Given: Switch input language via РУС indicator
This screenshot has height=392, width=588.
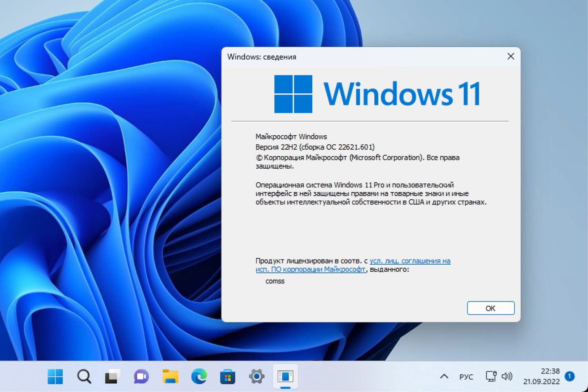Looking at the screenshot, I should tap(466, 376).
